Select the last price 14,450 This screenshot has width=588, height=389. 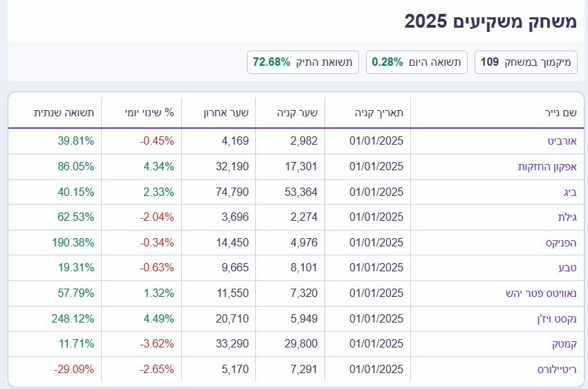pyautogui.click(x=232, y=243)
